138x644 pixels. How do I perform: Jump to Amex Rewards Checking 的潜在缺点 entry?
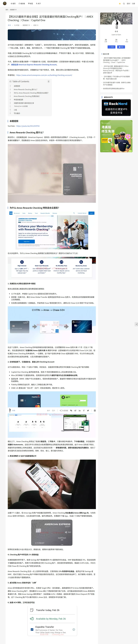[27, 96]
